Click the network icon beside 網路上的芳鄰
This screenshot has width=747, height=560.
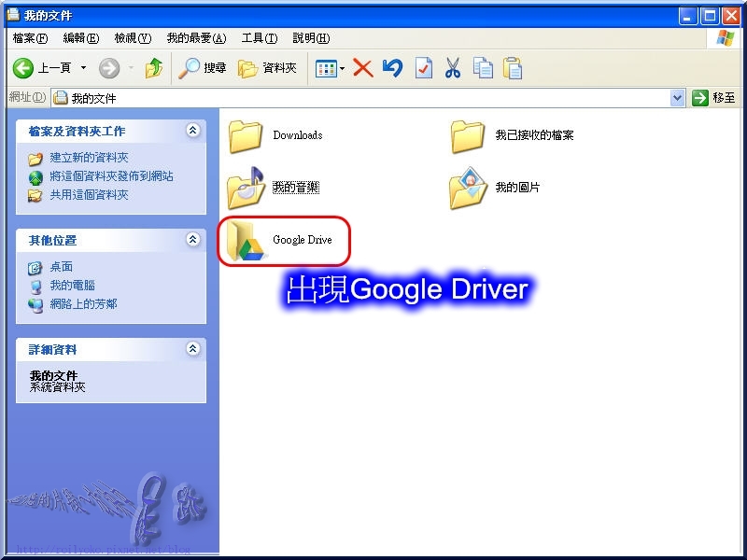[x=35, y=305]
